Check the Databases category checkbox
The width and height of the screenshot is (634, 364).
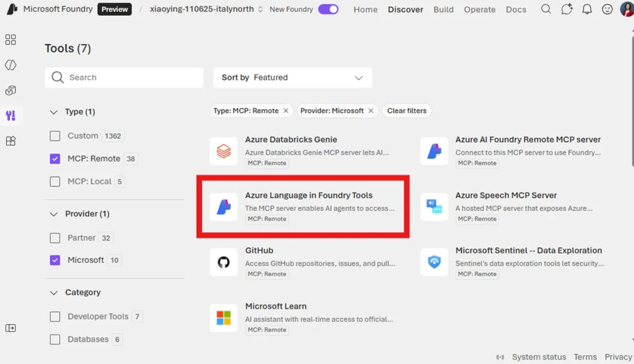(55, 339)
